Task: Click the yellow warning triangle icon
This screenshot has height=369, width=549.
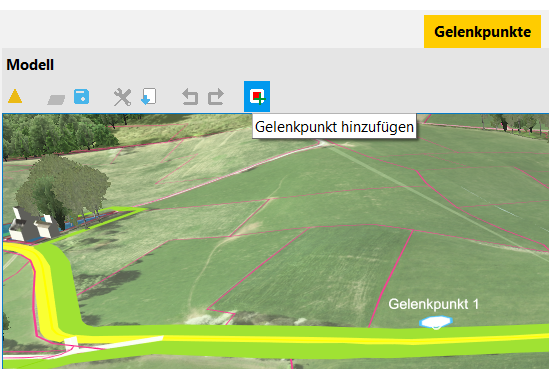Action: (x=15, y=96)
